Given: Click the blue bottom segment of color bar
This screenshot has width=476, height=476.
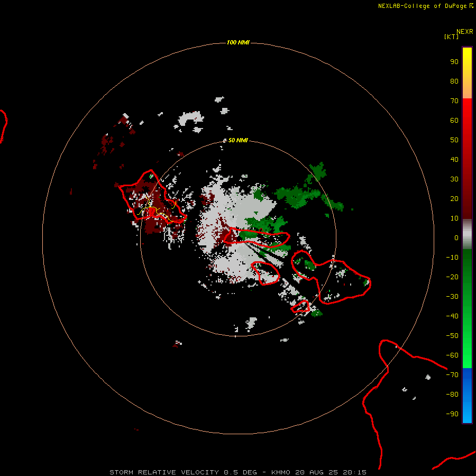Looking at the screenshot, I should (x=467, y=396).
